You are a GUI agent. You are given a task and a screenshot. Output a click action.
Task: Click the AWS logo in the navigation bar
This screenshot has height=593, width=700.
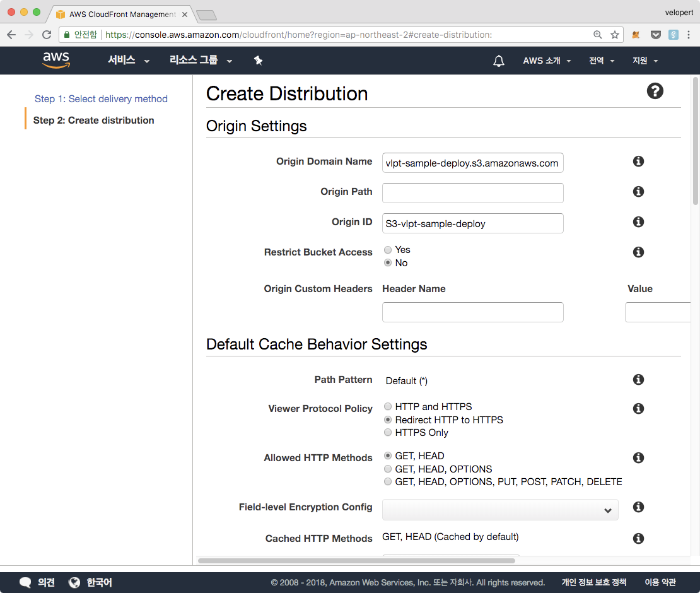point(56,61)
